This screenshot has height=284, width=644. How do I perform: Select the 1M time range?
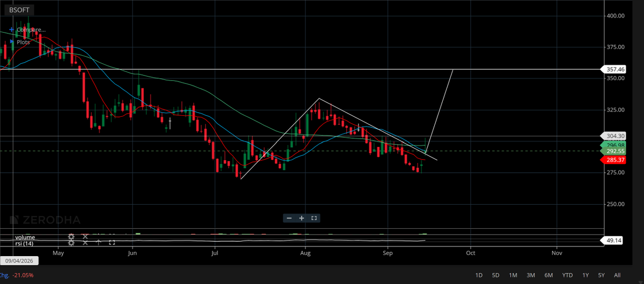[x=513, y=275]
